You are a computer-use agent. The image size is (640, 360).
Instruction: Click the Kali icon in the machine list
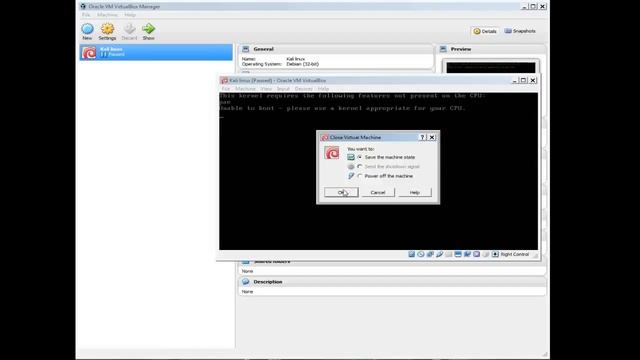[x=89, y=52]
